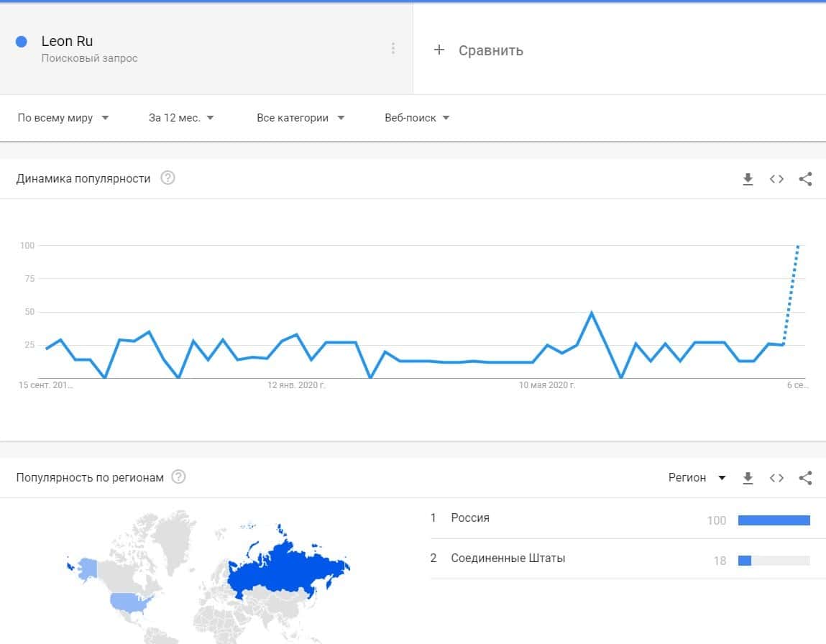Open embed code for popularity dynamics chart

[776, 179]
